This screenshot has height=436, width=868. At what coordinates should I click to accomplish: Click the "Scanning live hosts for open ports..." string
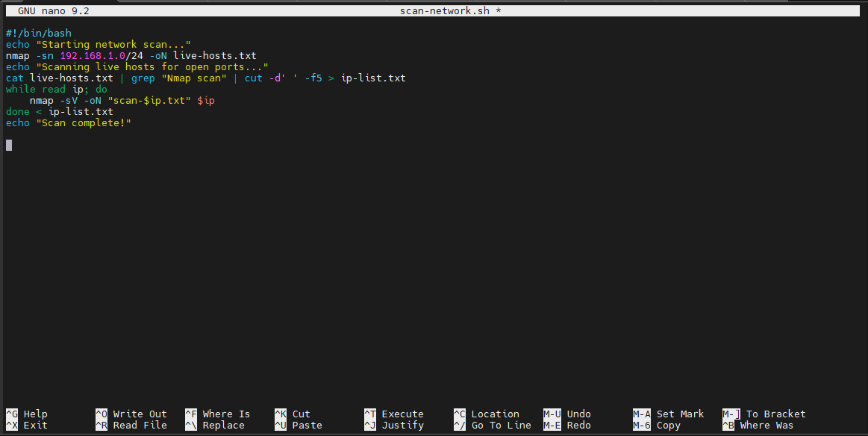click(x=152, y=66)
